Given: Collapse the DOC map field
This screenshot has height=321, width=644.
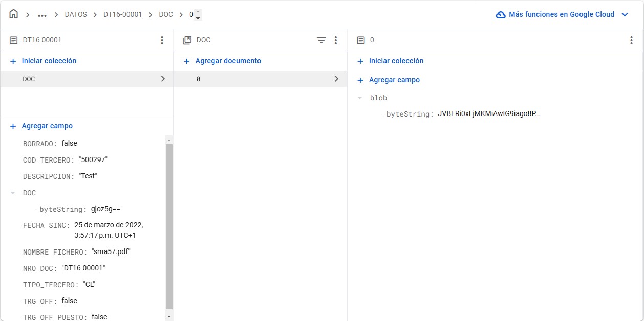Looking at the screenshot, I should pos(13,193).
